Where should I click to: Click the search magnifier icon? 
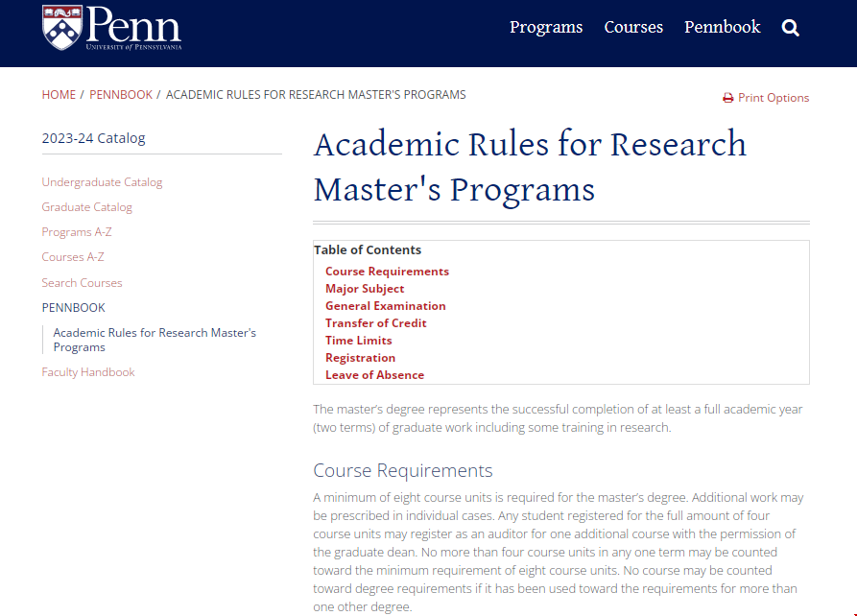[790, 28]
